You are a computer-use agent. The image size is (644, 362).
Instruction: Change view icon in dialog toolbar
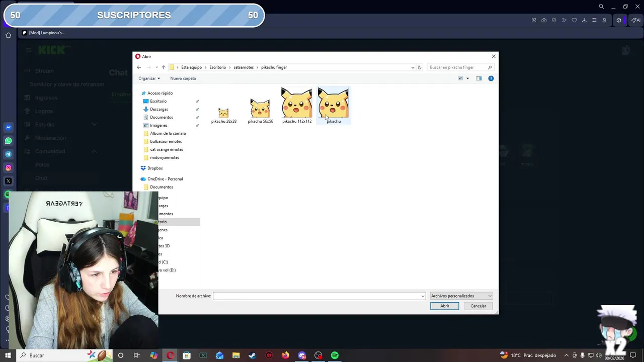click(x=460, y=78)
